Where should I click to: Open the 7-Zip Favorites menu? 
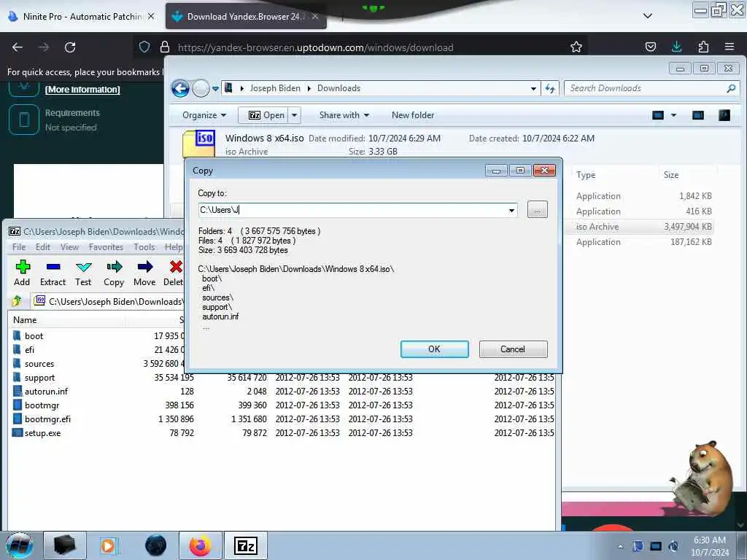[x=106, y=247]
